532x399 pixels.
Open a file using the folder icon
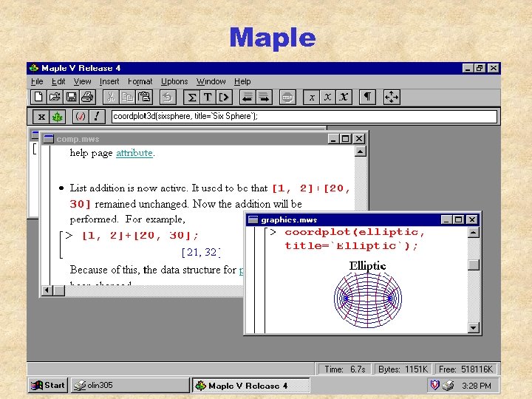pyautogui.click(x=55, y=97)
